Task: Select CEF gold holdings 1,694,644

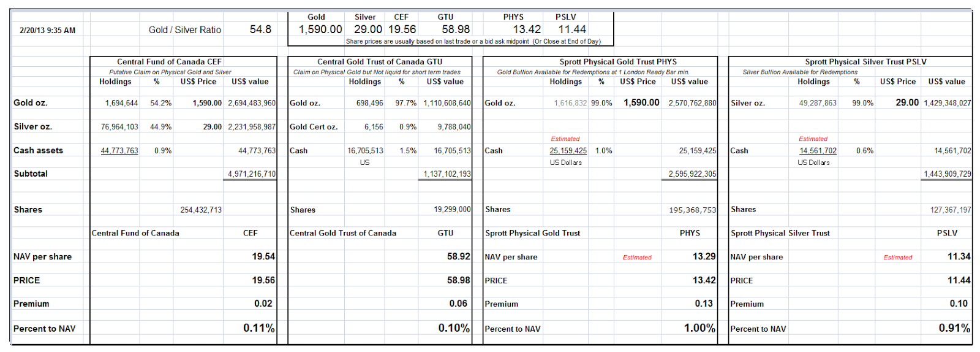Action: 121,103
